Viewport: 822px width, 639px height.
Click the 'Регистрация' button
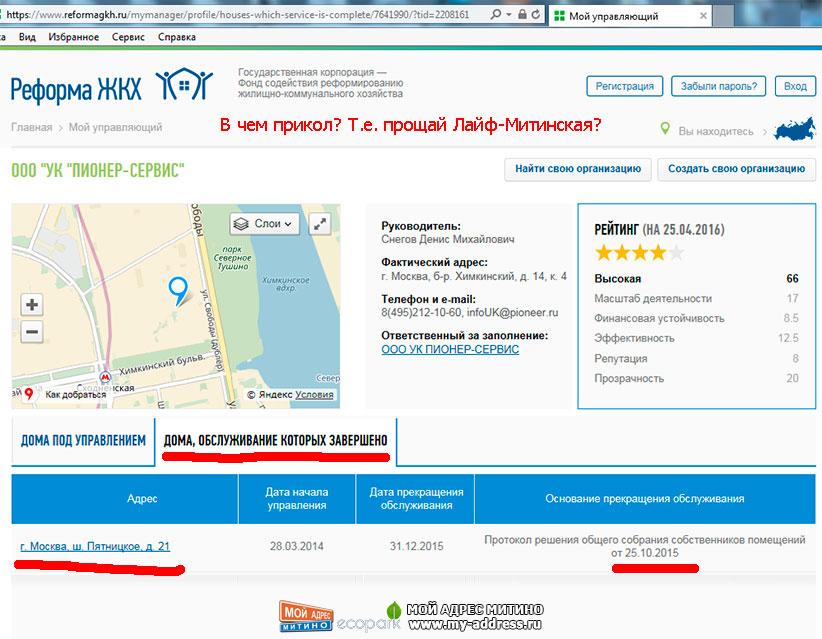pos(624,86)
